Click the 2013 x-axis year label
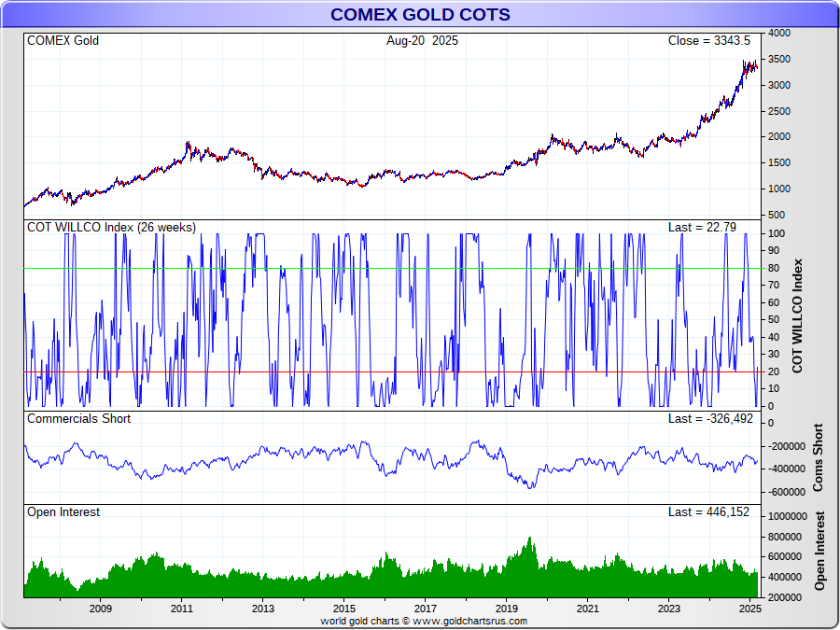840x630 pixels. click(x=263, y=609)
